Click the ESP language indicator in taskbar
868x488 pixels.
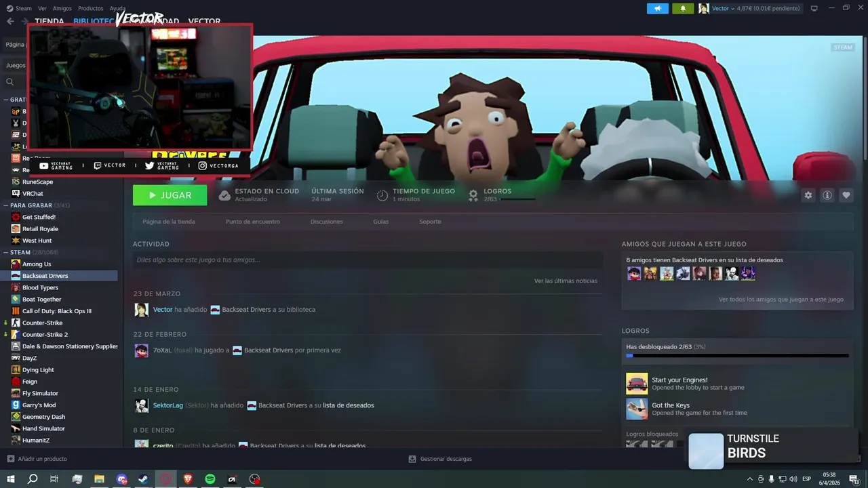pyautogui.click(x=806, y=479)
